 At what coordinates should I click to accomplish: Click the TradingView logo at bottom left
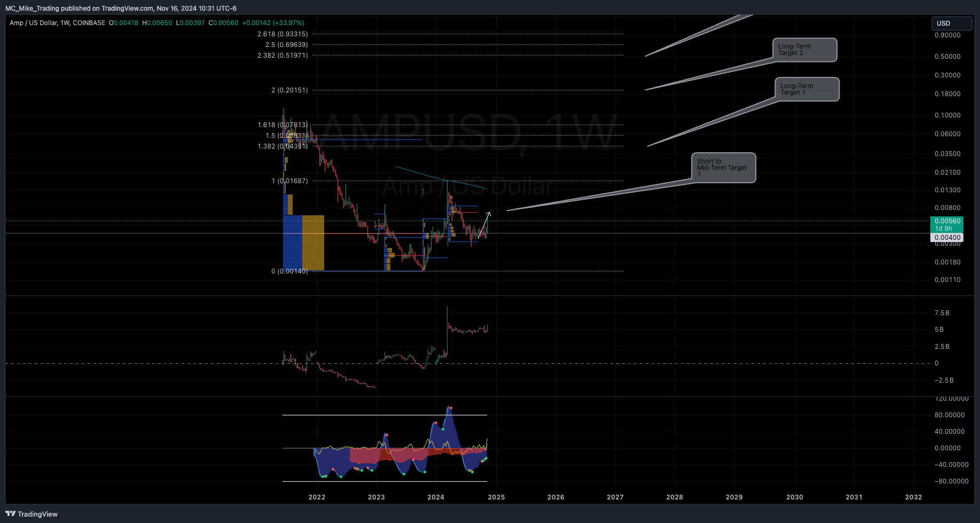(x=32, y=514)
